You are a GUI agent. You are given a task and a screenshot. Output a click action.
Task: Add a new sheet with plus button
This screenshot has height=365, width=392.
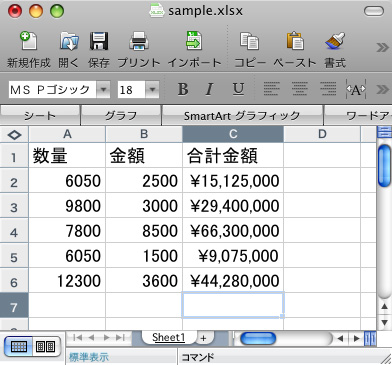[x=203, y=338]
